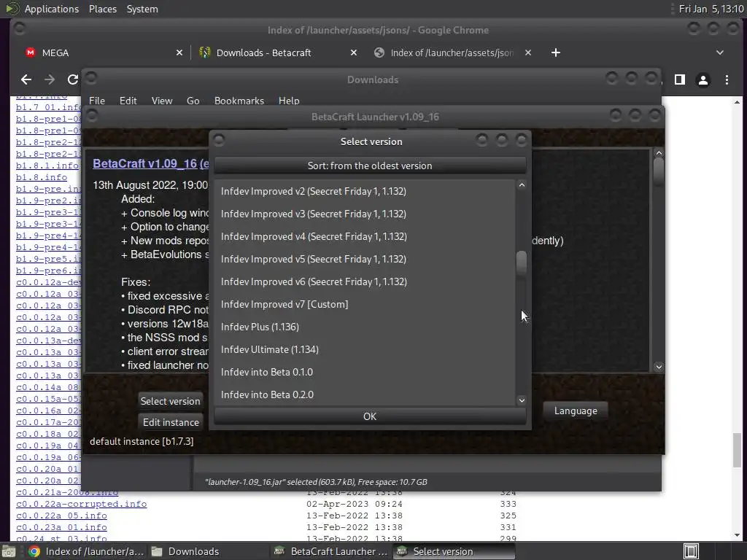Confirm selection with OK button
This screenshot has height=560, width=747.
370,416
